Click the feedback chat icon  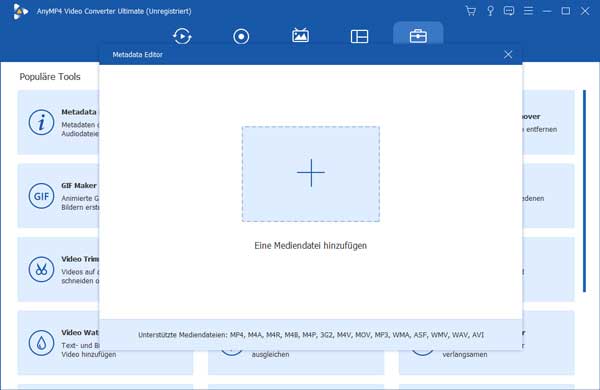pos(509,11)
